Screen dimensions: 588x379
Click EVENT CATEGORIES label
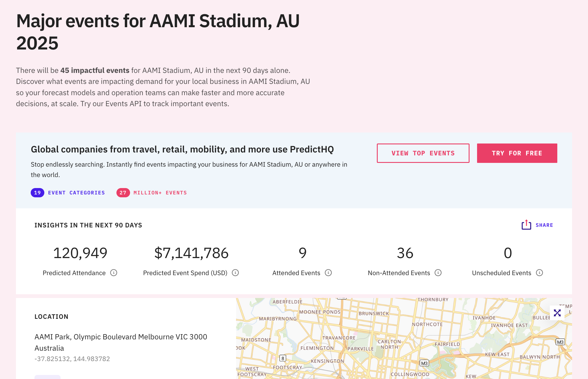click(76, 193)
